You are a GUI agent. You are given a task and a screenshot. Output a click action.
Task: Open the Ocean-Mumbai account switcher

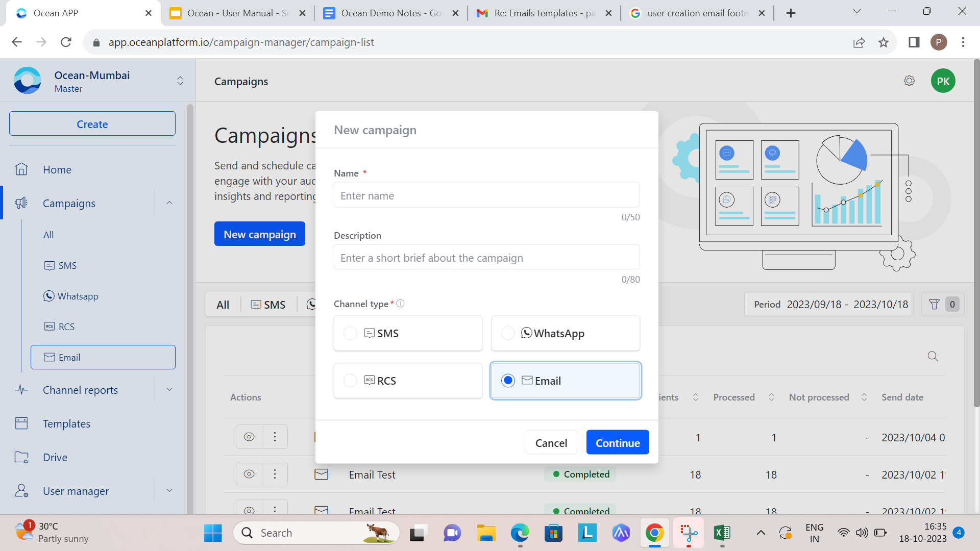click(180, 81)
